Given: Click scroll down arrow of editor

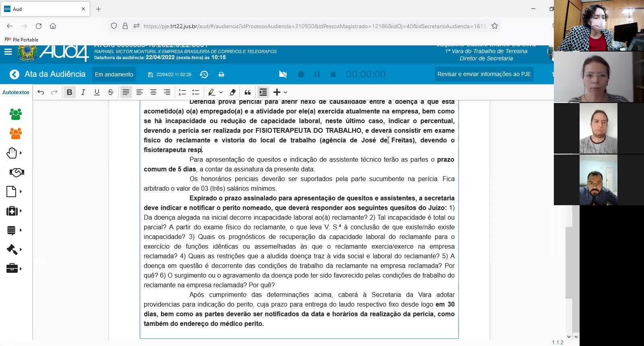Looking at the screenshot, I should click(569, 336).
